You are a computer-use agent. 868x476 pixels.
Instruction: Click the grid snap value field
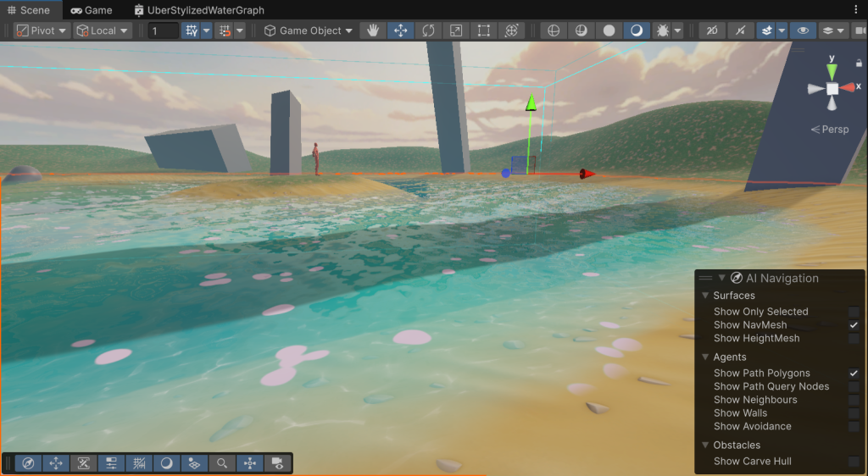163,30
